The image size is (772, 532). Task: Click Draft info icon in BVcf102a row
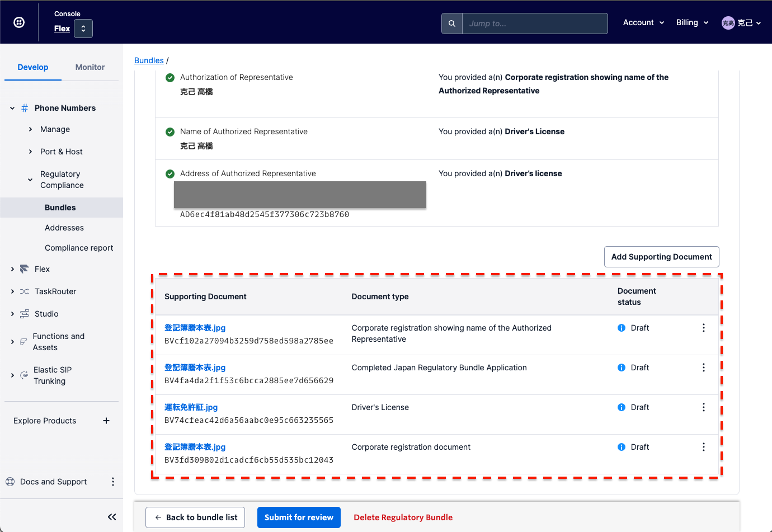click(622, 328)
